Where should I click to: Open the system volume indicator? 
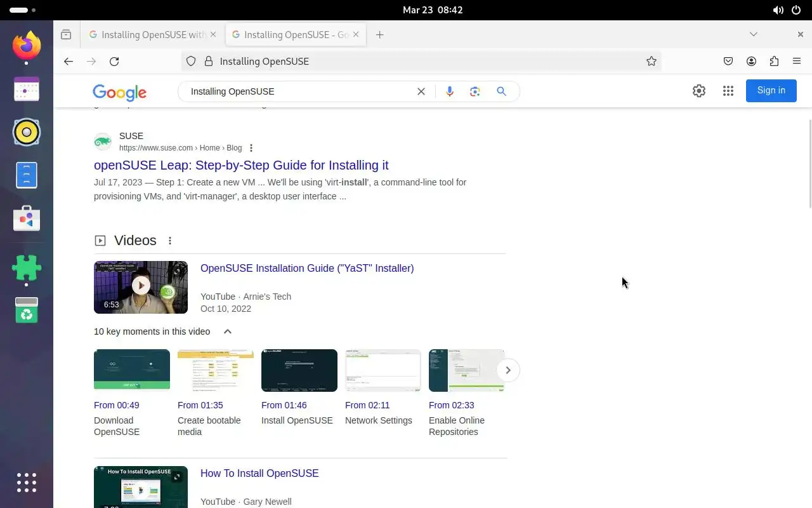click(x=778, y=10)
